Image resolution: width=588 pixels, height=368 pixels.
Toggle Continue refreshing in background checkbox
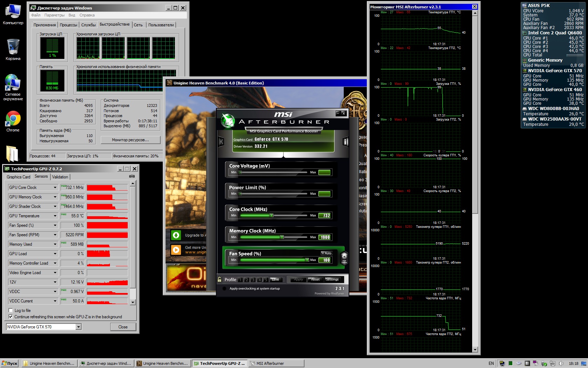(x=10, y=316)
